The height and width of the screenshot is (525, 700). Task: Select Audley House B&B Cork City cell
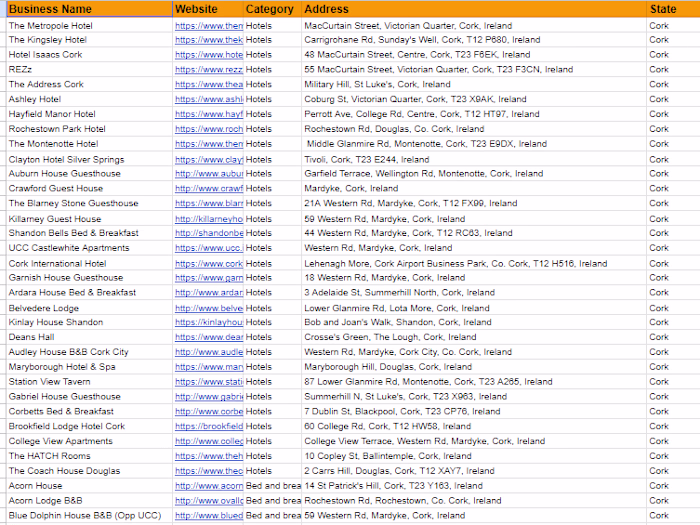tap(89, 352)
